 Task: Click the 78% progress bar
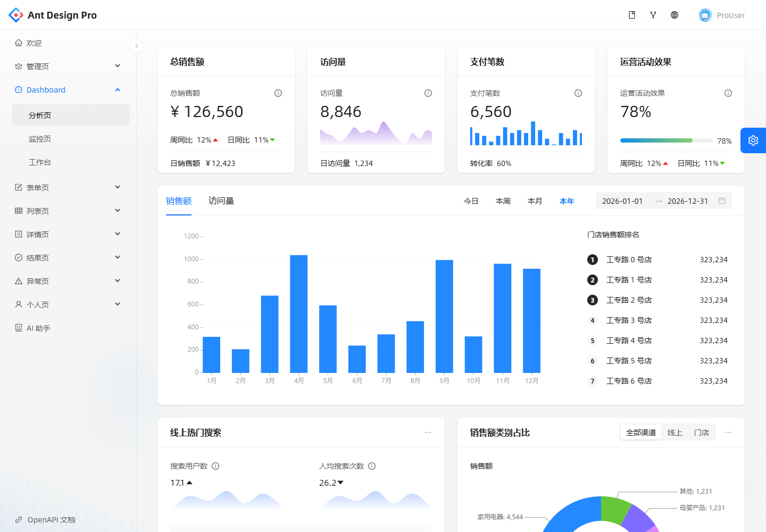(667, 140)
